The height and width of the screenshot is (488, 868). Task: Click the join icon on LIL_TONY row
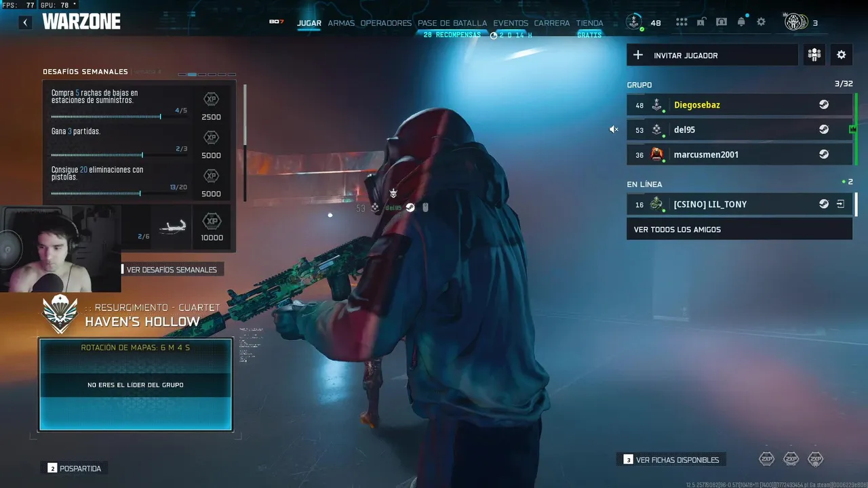(841, 204)
